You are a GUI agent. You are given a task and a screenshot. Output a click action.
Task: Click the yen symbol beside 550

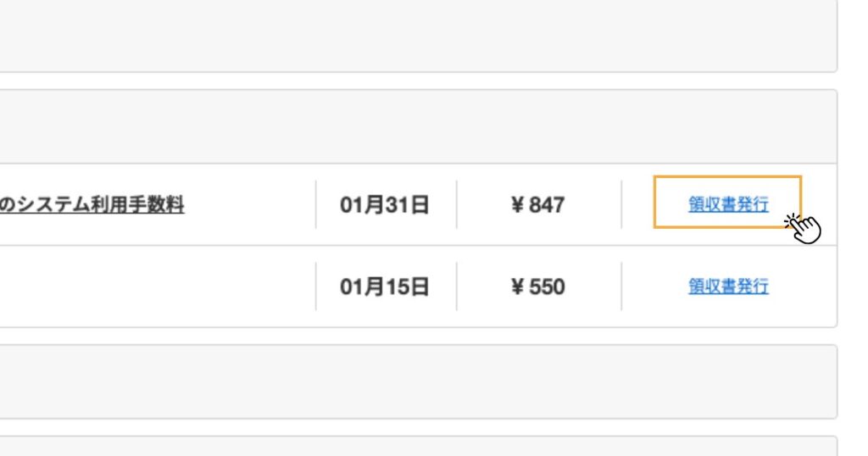[x=517, y=287]
